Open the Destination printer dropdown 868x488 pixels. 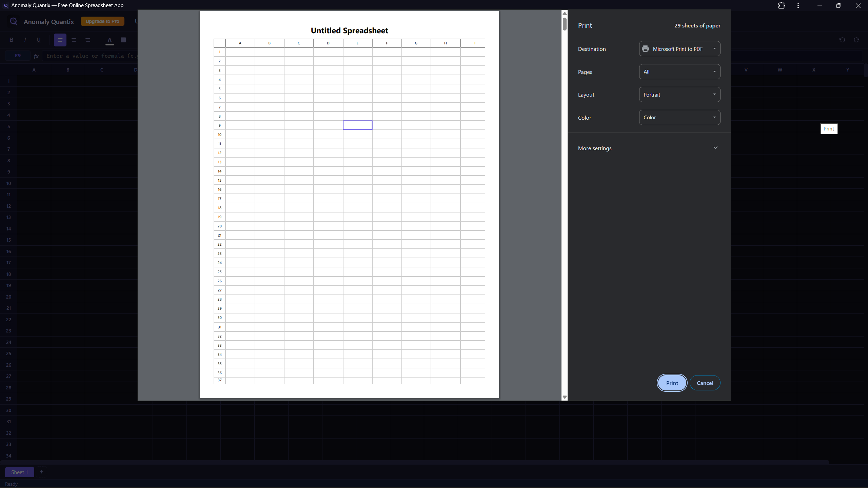pos(679,49)
